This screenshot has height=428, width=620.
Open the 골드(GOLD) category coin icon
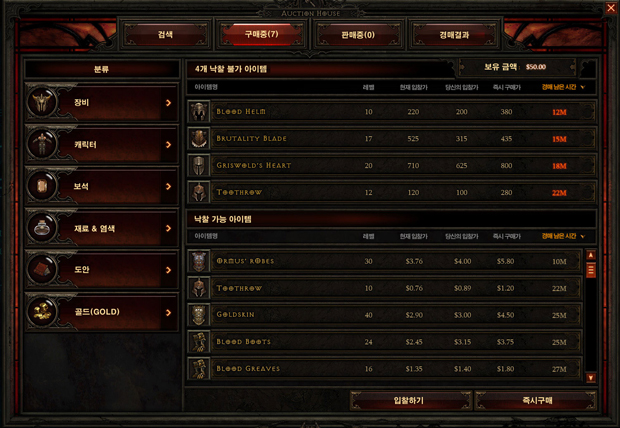tap(42, 312)
